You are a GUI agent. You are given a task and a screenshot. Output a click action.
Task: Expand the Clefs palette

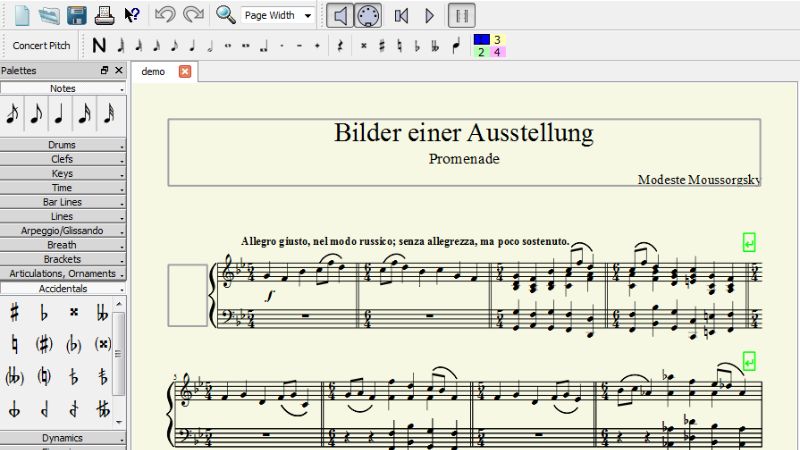click(63, 159)
